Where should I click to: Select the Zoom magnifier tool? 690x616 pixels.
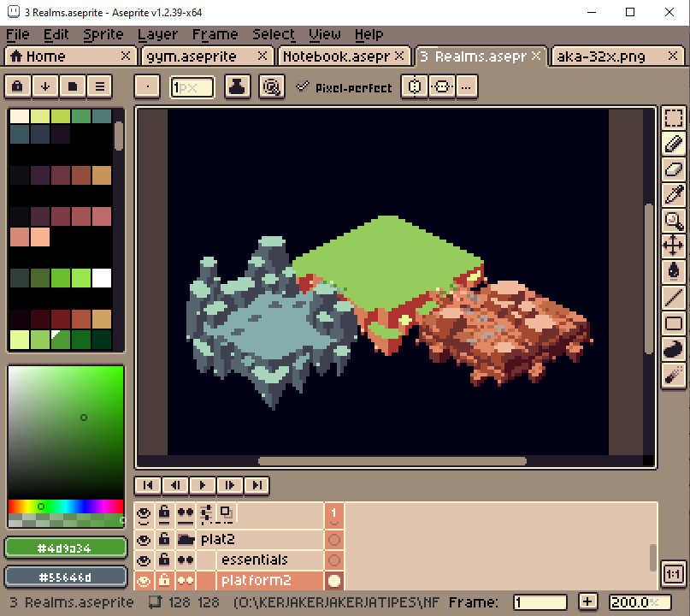(x=673, y=220)
